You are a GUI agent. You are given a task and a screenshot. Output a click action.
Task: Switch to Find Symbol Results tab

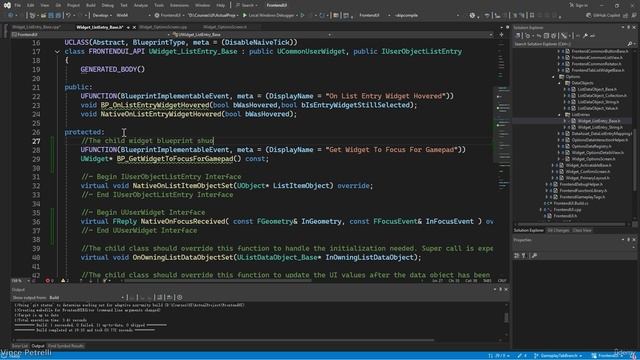pyautogui.click(x=66, y=346)
